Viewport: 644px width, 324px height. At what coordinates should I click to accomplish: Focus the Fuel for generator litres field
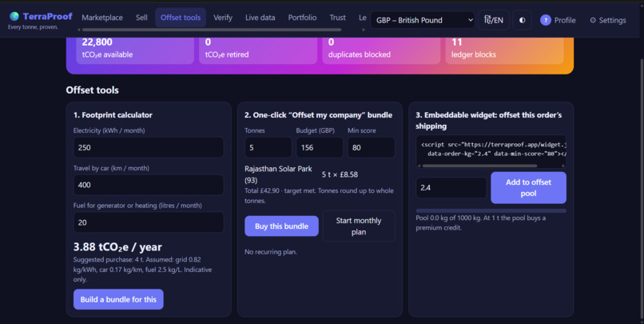coord(149,222)
